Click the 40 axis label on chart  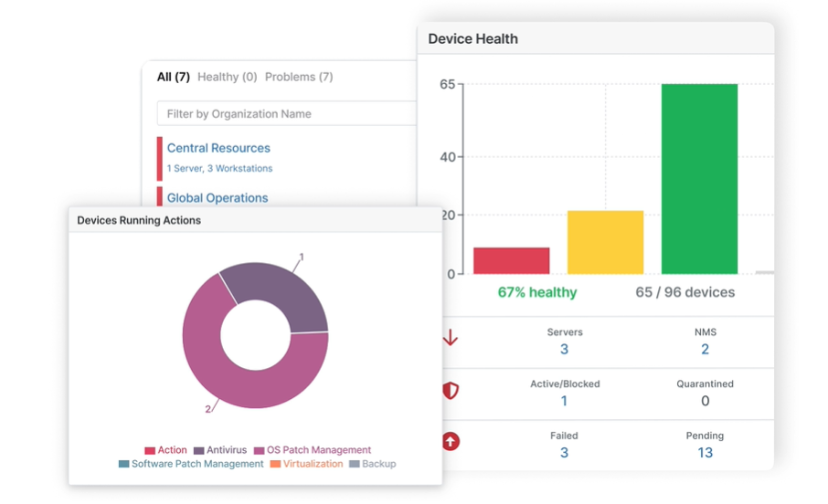[447, 157]
